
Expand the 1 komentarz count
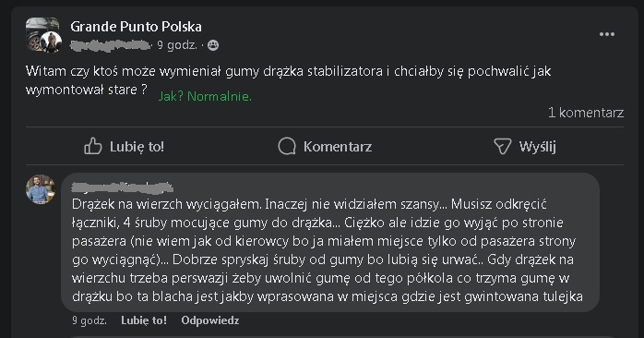point(586,113)
